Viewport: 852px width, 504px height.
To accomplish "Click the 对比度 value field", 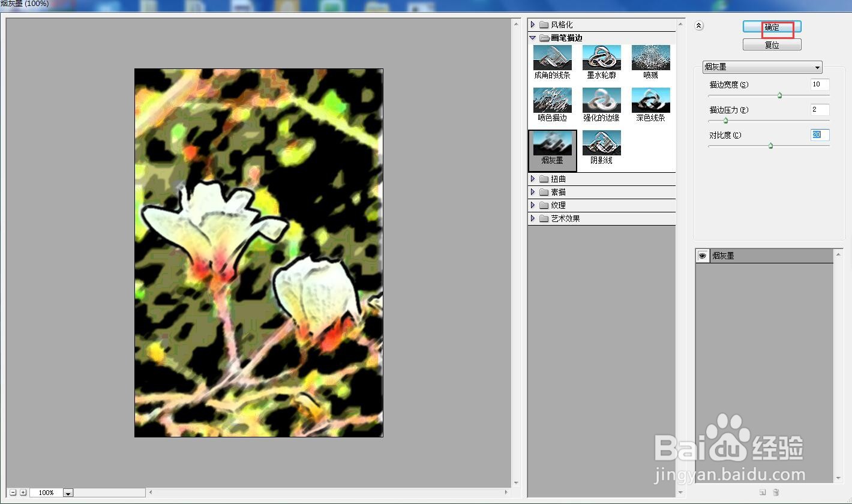I will click(820, 135).
